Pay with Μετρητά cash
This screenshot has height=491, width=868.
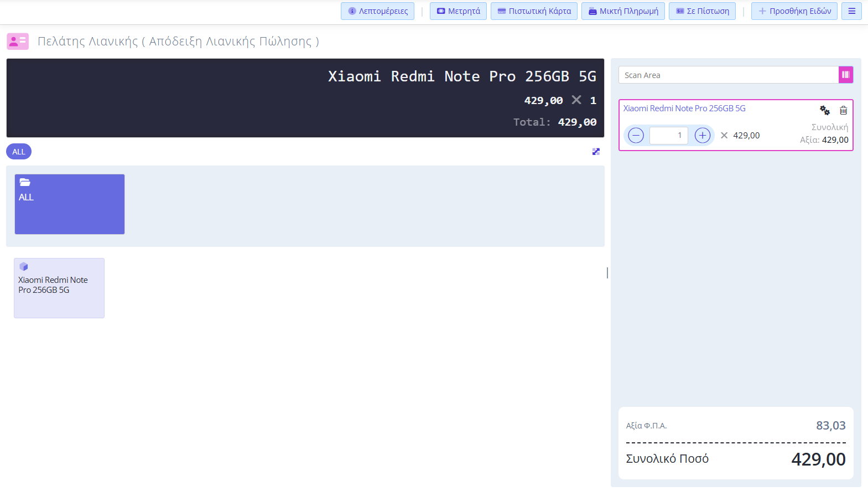(x=458, y=11)
